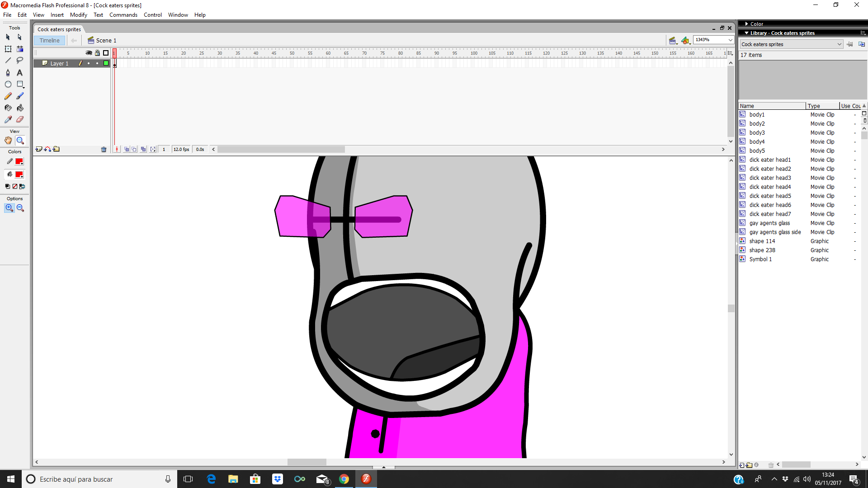The height and width of the screenshot is (488, 868).
Task: Select the Zoom tool in View section
Action: point(20,141)
